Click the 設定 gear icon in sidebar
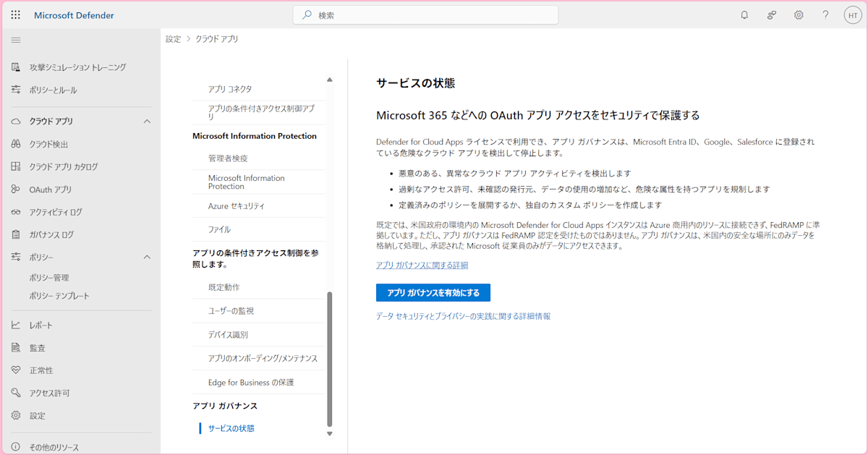Screen dimensions: 868x455 [16, 415]
